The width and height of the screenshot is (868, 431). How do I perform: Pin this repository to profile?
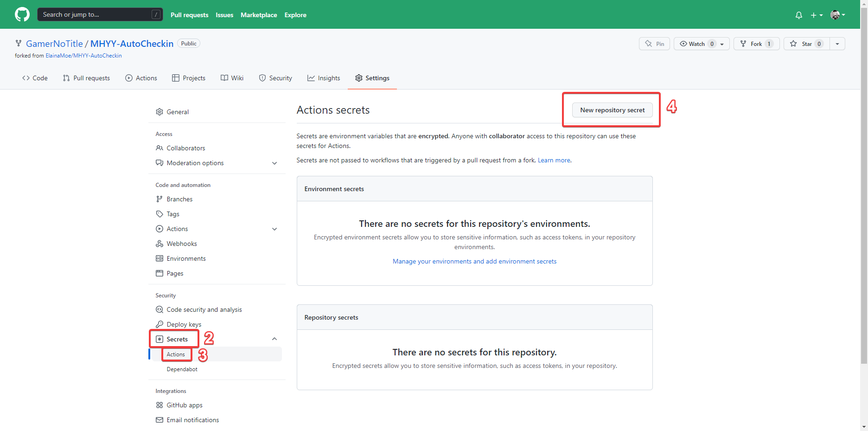tap(654, 44)
